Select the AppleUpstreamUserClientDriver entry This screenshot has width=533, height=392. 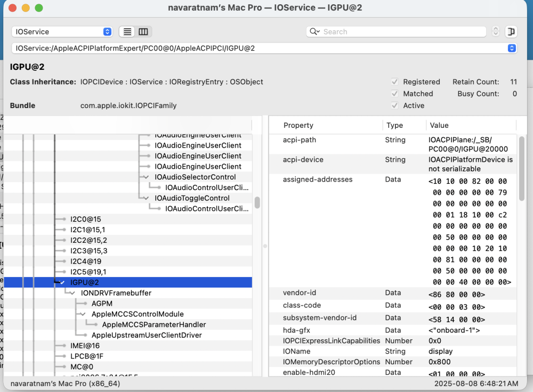click(147, 335)
